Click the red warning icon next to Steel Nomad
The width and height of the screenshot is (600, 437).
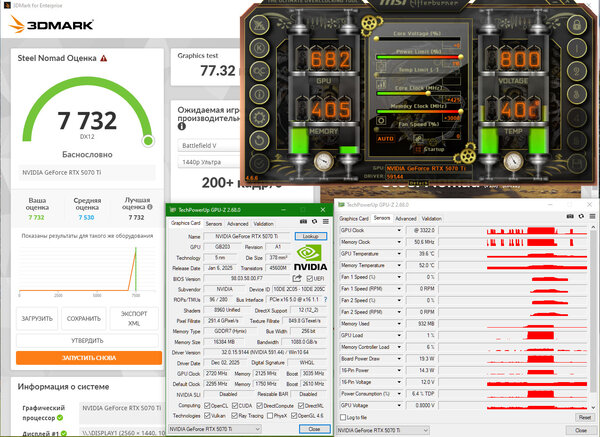click(104, 59)
